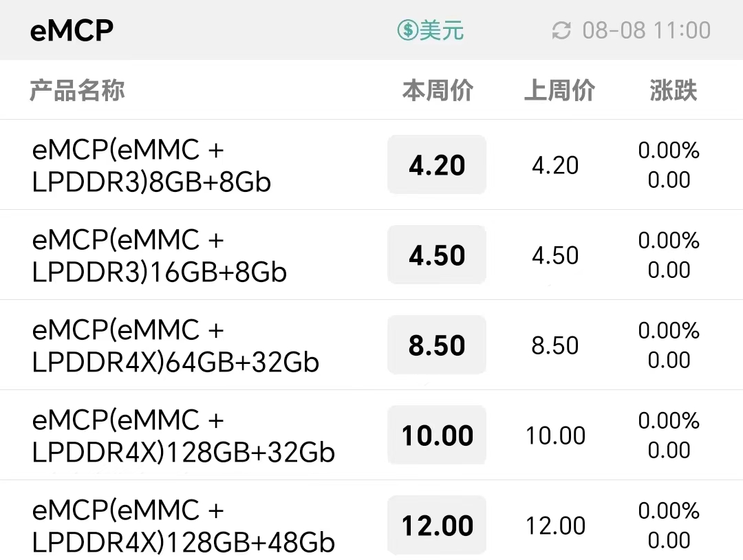Screen dimensions: 743x560
Task: Click the eMCP section title
Action: [72, 30]
